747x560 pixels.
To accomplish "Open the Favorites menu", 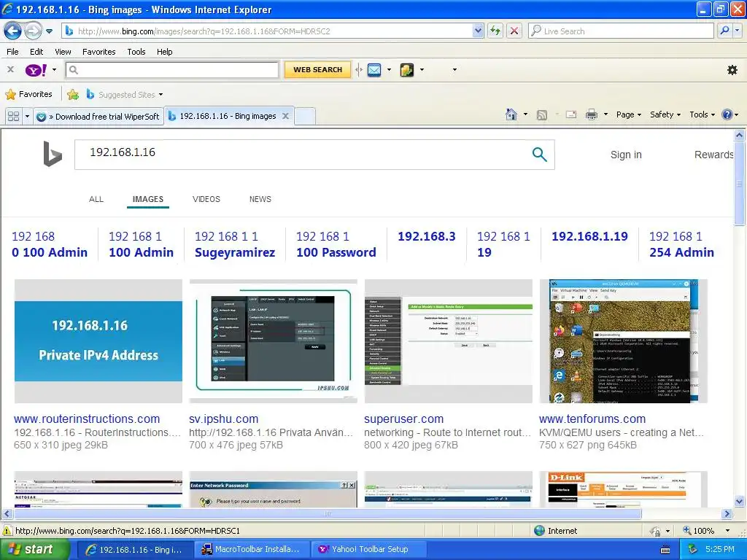I will 98,52.
